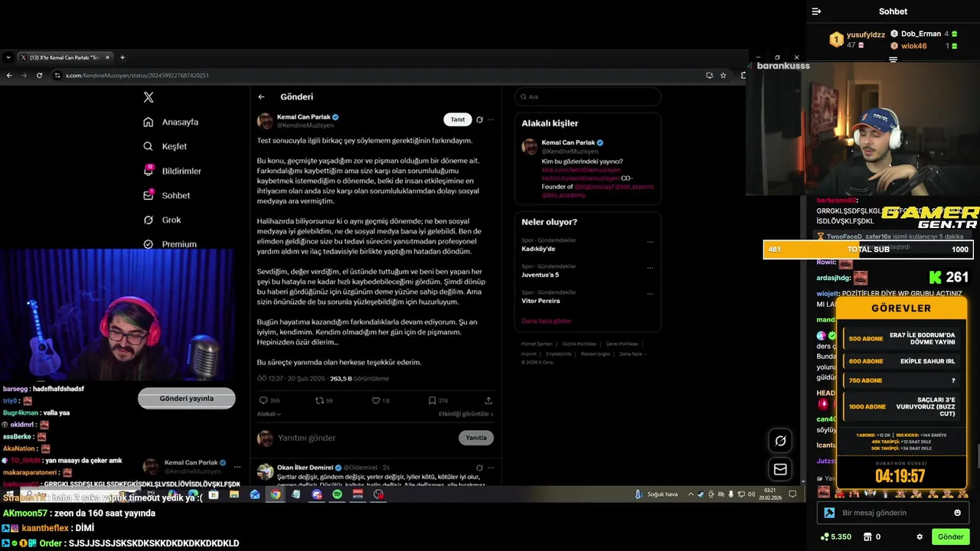
Task: Open chat settings gear icon
Action: pos(920,536)
